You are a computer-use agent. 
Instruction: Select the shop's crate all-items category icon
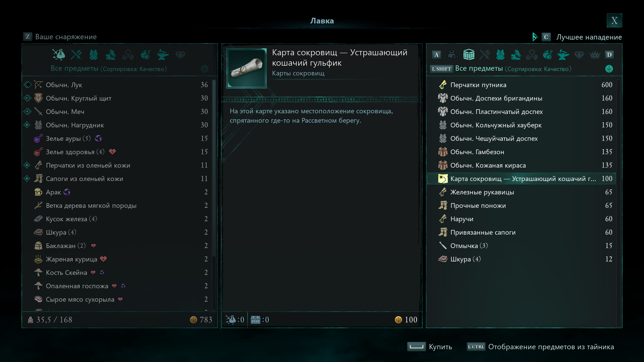point(469,55)
